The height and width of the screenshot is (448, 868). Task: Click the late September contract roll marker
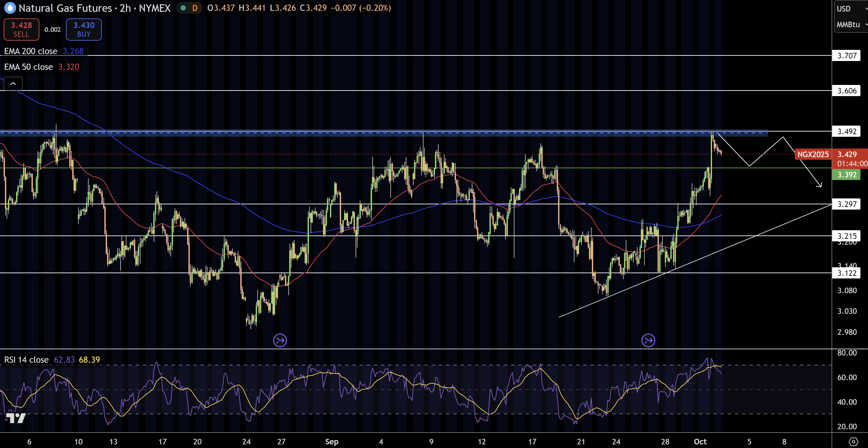click(x=648, y=340)
